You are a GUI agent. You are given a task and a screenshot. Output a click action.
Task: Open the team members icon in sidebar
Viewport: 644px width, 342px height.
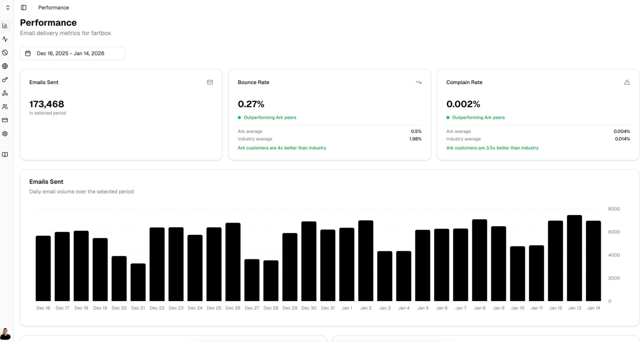pyautogui.click(x=5, y=107)
